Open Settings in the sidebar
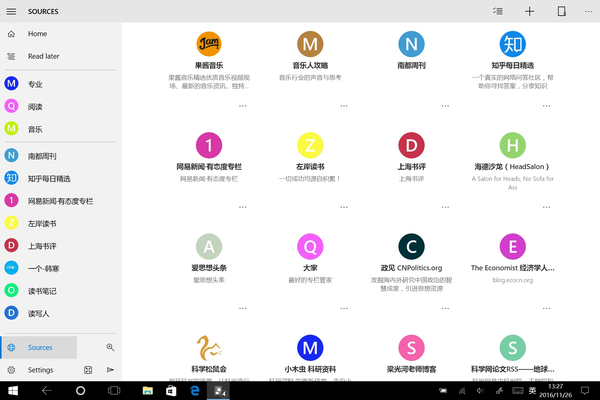The image size is (600, 400). [38, 370]
